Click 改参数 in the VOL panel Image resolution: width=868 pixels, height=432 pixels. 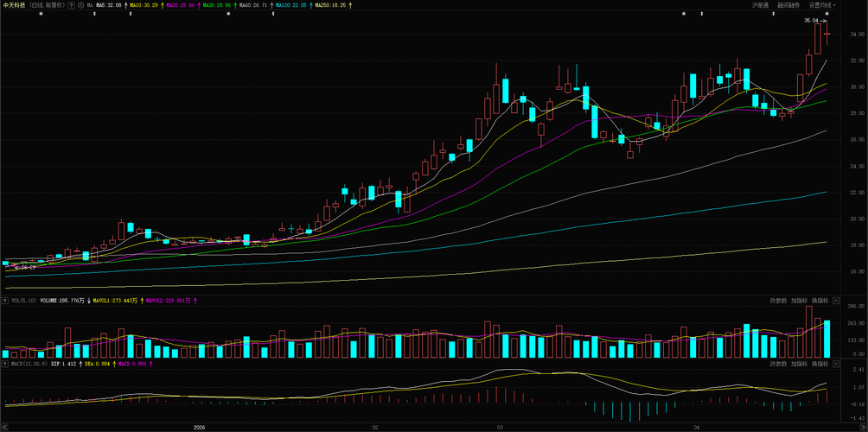778,301
